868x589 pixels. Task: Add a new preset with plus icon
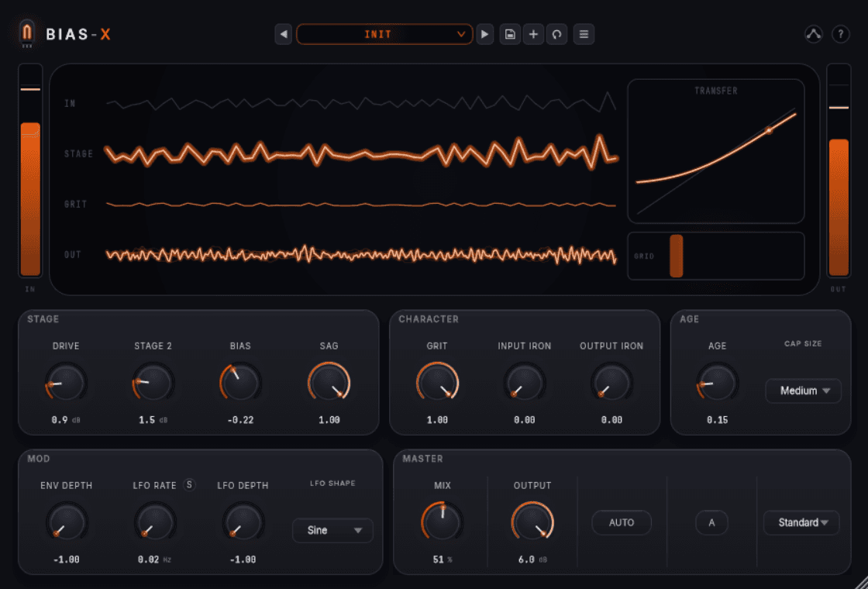533,34
